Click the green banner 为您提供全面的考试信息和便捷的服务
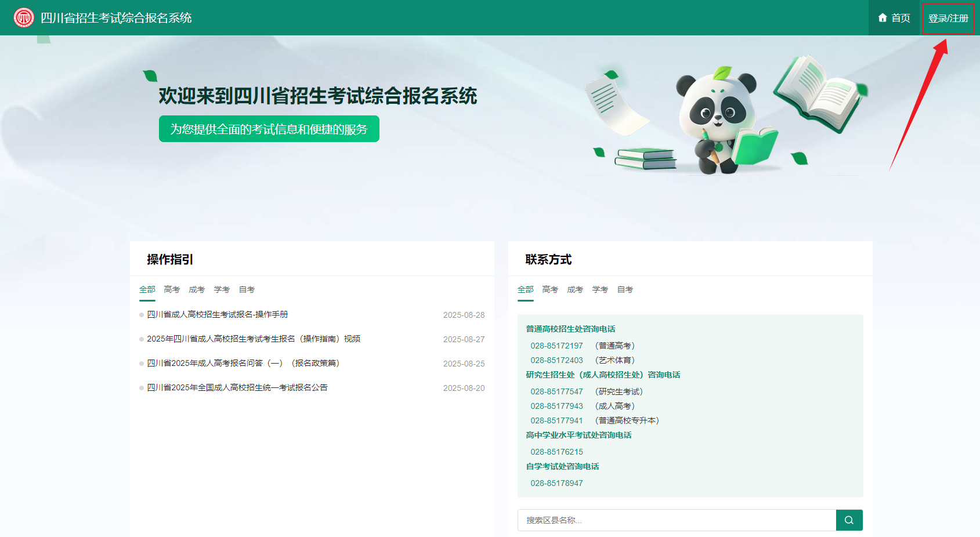This screenshot has height=537, width=980. click(x=269, y=129)
